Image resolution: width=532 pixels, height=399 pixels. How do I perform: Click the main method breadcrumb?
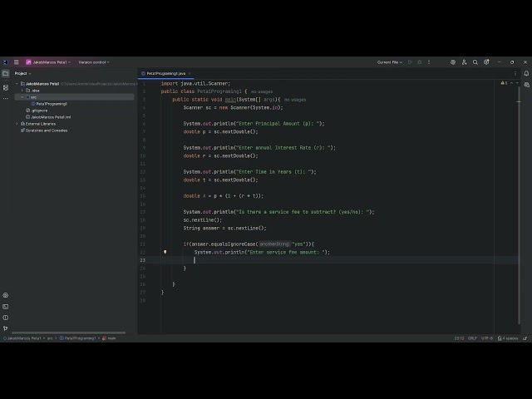pyautogui.click(x=109, y=338)
